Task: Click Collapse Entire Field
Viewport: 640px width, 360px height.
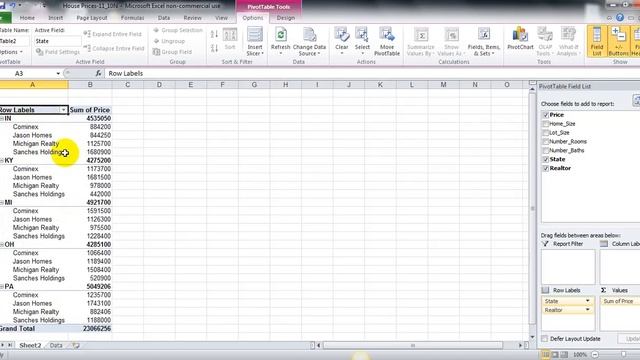Action: [x=114, y=48]
